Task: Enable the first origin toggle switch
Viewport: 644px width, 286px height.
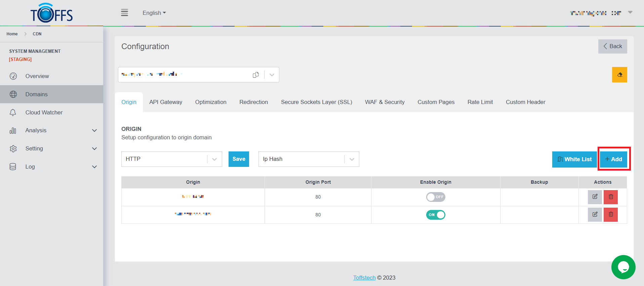Action: 435,197
